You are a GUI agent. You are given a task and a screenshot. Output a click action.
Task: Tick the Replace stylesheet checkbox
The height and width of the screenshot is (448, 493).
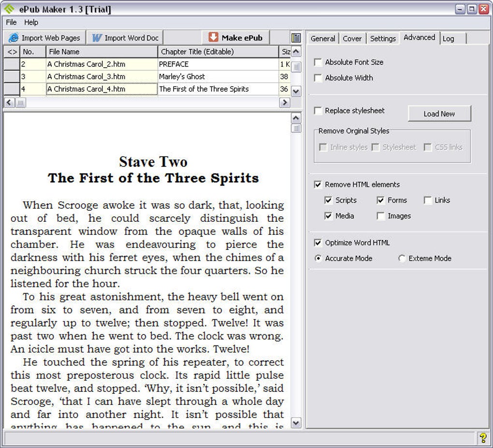point(318,111)
